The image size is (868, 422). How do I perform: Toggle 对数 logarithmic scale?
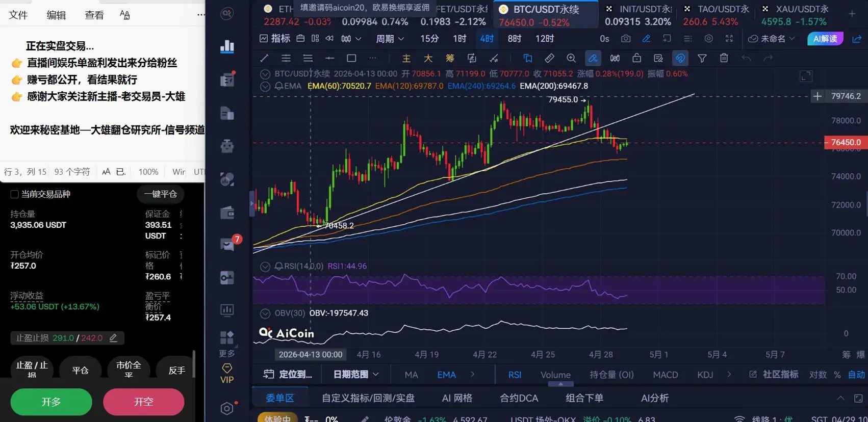(818, 375)
